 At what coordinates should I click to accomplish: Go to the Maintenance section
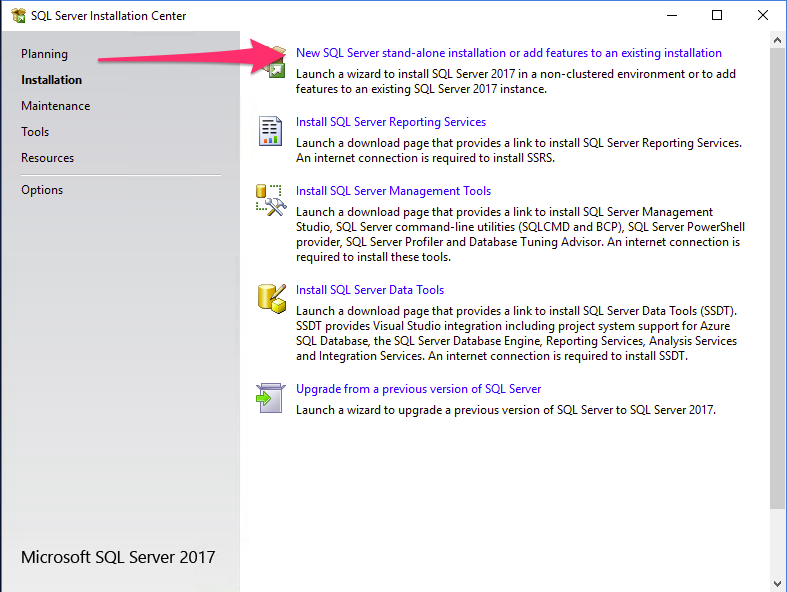[x=56, y=106]
